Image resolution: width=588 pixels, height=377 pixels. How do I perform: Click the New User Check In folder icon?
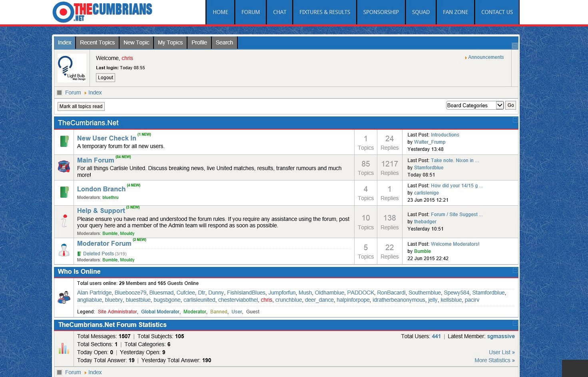pos(64,142)
